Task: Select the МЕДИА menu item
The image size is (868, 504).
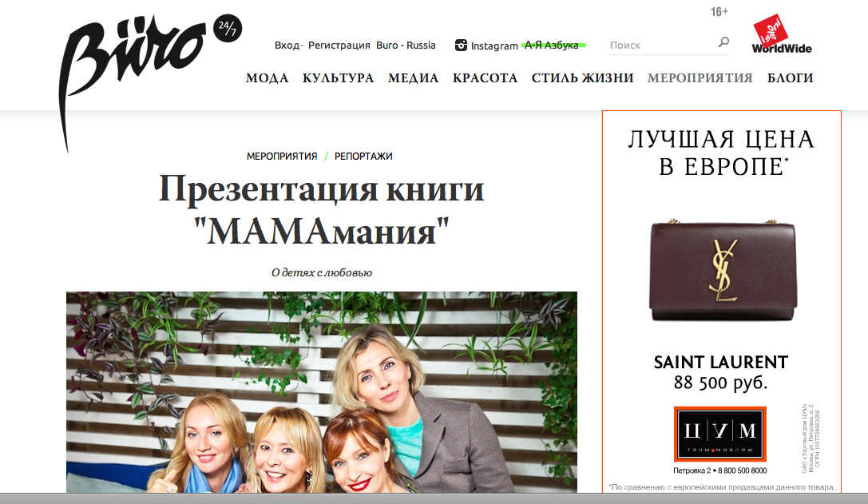Action: pyautogui.click(x=413, y=78)
